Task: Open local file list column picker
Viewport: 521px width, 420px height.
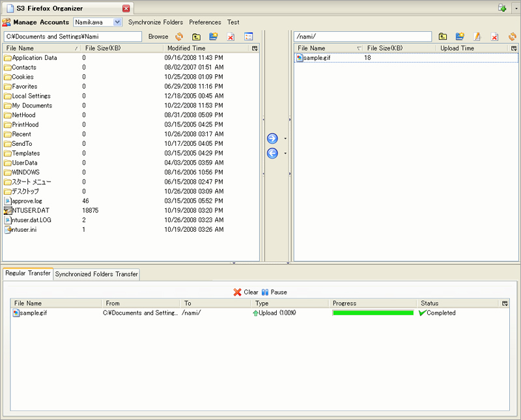Action: point(255,49)
